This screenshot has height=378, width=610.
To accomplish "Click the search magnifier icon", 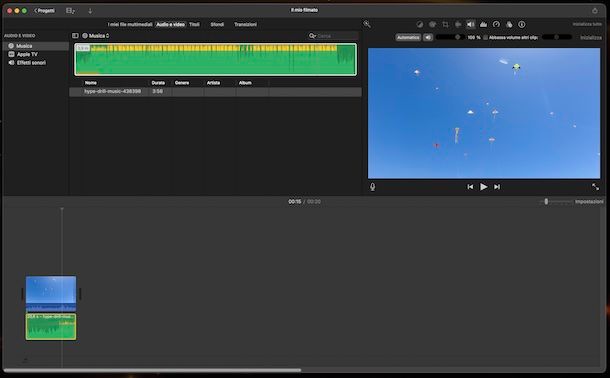I will point(312,36).
